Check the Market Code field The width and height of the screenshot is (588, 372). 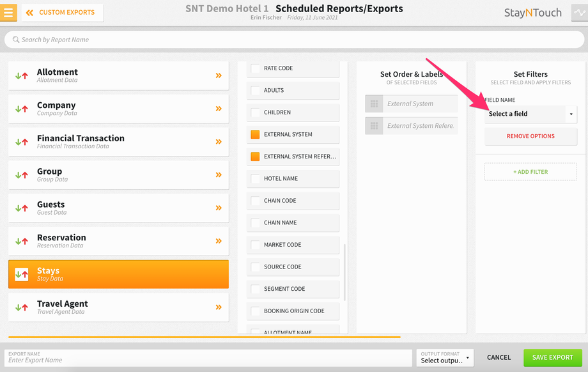[255, 245]
